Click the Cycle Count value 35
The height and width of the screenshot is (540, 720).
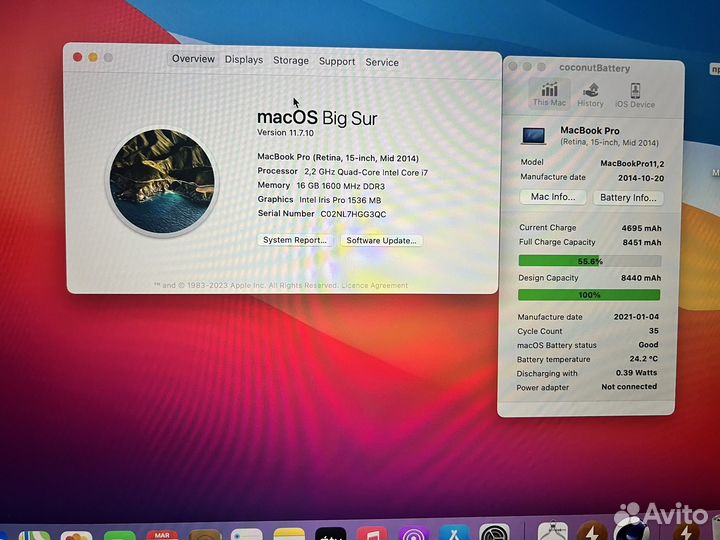pyautogui.click(x=654, y=331)
